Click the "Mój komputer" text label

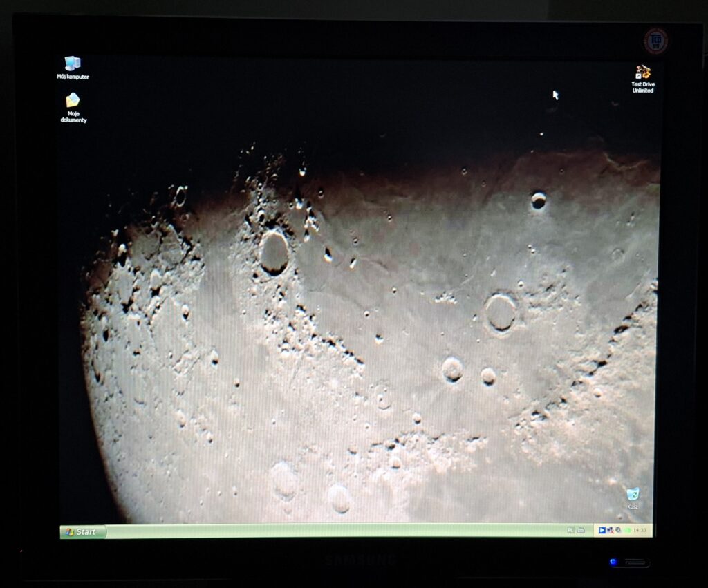tap(73, 77)
